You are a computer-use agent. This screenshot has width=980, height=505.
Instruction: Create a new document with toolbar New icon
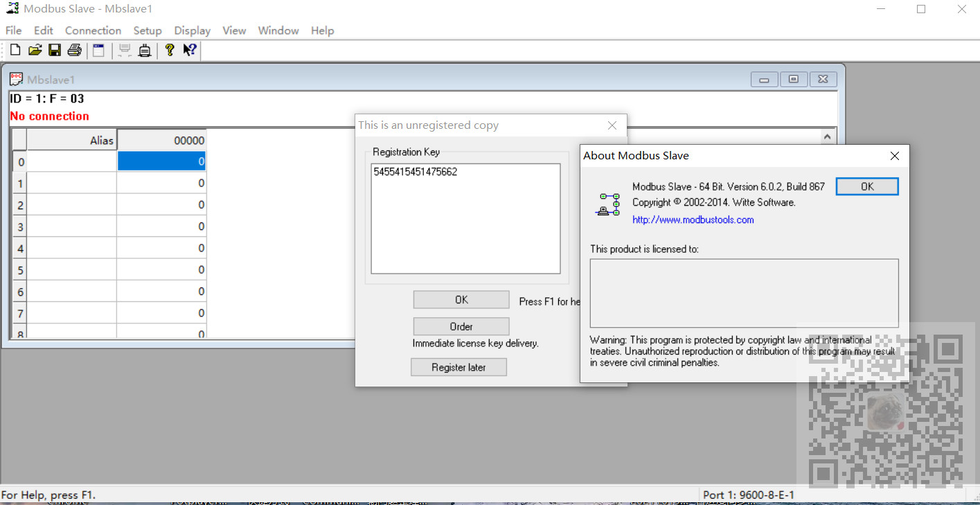point(15,50)
